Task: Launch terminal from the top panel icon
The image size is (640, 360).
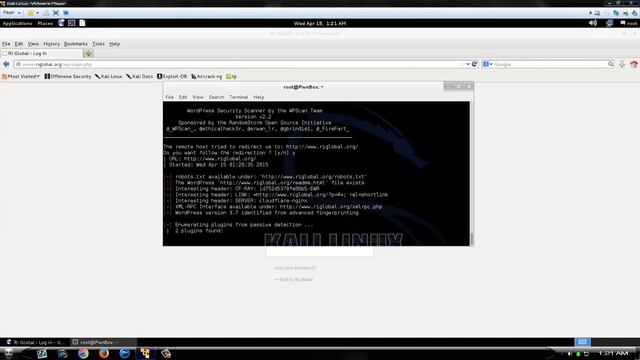Action: tap(71, 23)
